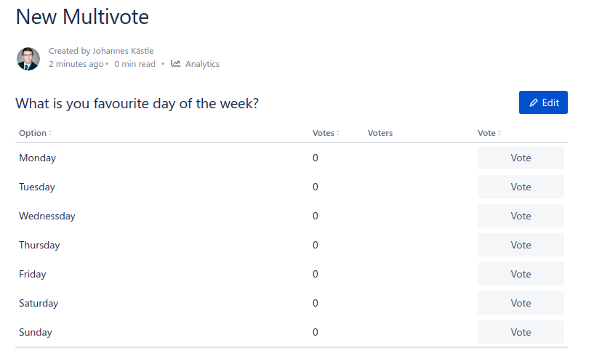
Task: Vote for Saturday
Action: pos(521,303)
